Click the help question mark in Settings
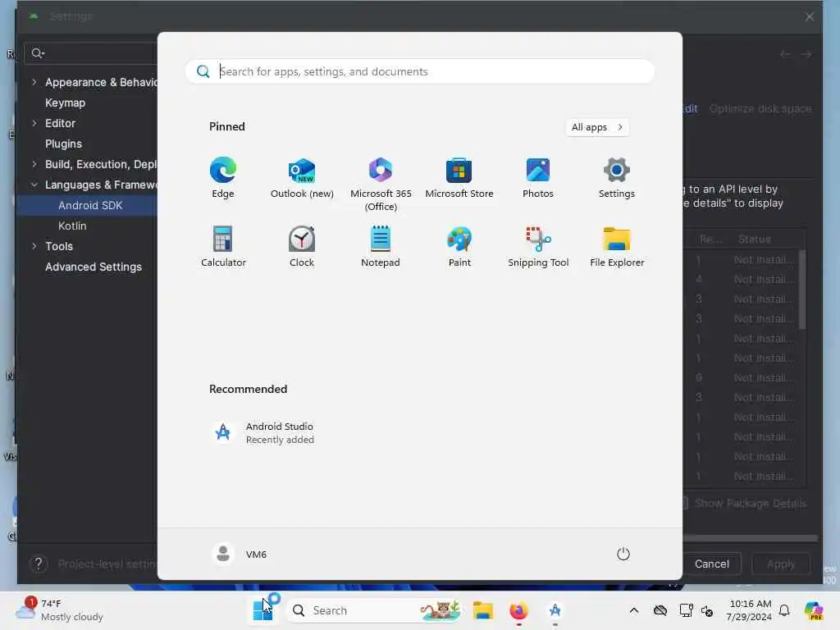The width and height of the screenshot is (840, 630). coord(39,564)
